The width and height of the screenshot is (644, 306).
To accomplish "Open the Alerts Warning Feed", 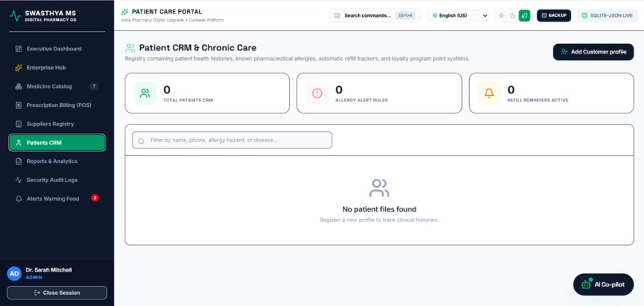I will [57, 199].
